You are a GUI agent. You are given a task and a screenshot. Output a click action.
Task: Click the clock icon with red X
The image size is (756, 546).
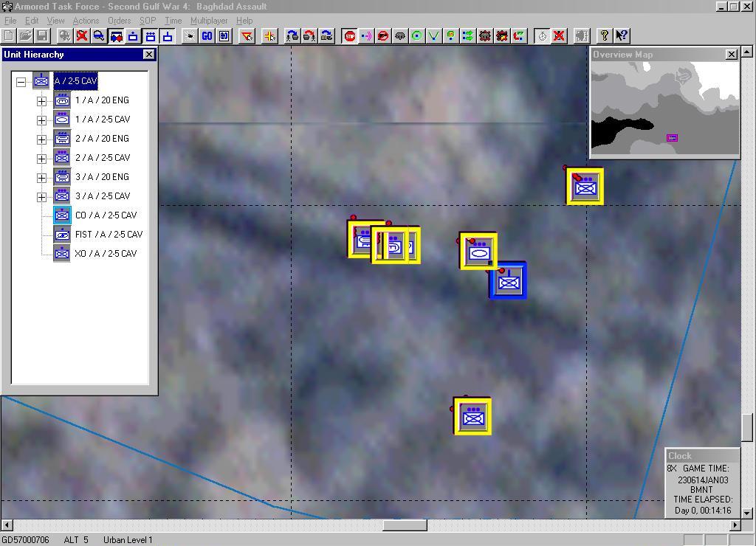tap(560, 35)
